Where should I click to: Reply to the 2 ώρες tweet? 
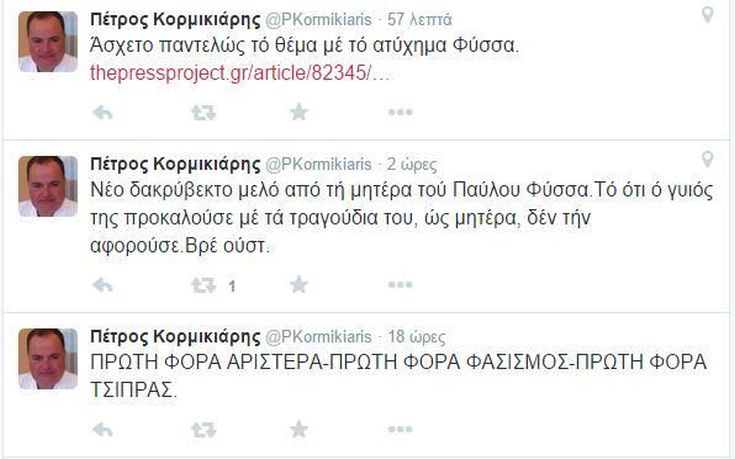point(102,285)
